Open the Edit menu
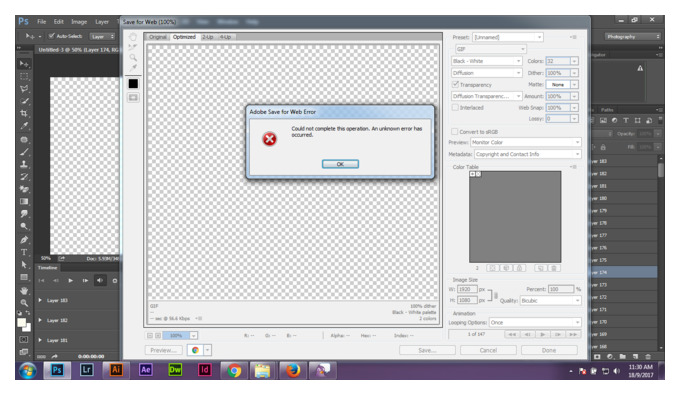 coord(59,21)
